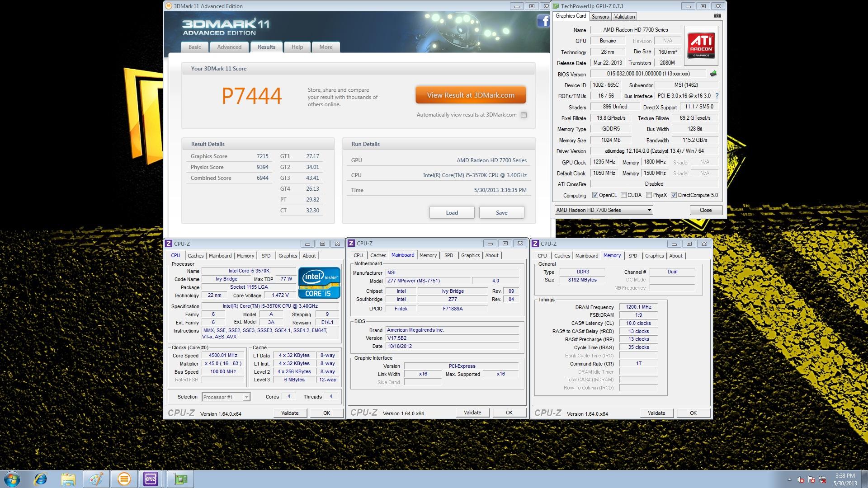Click the Physics Score 9394 value
868x488 pixels.
[263, 167]
